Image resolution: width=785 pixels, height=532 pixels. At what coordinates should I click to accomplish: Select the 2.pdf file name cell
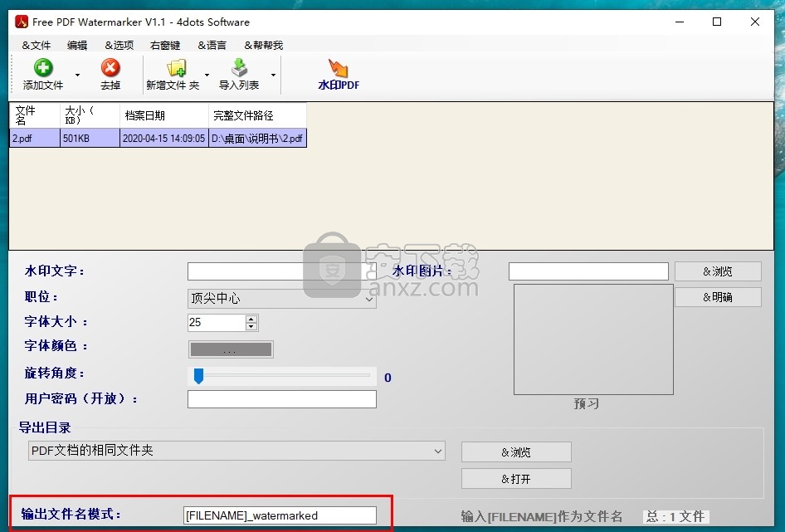[x=35, y=139]
